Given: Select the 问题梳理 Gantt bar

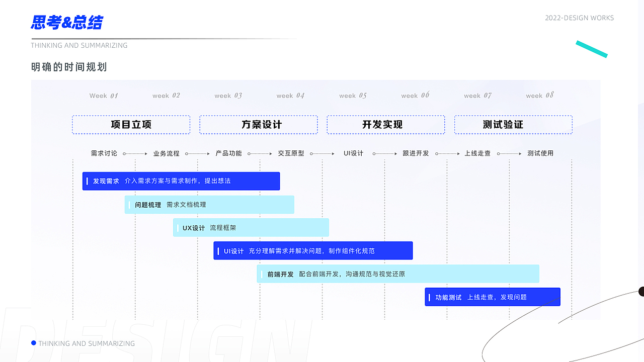Looking at the screenshot, I should click(209, 205).
